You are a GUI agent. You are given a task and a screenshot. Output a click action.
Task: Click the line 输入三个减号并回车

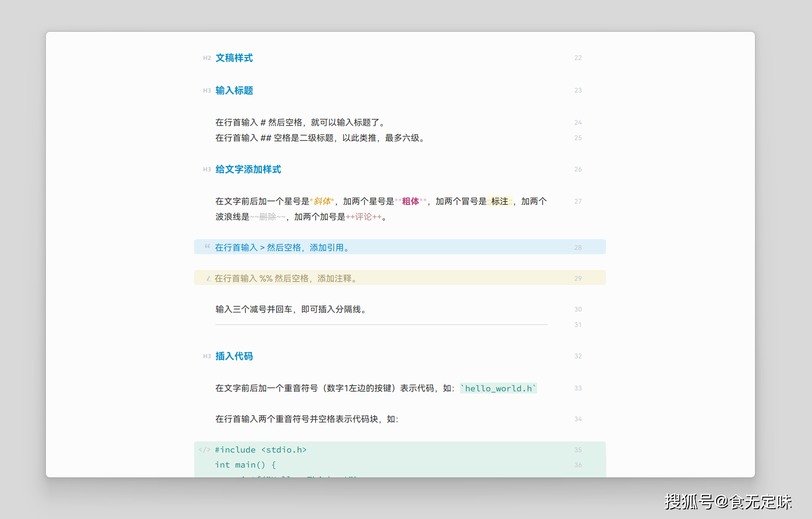coord(292,309)
